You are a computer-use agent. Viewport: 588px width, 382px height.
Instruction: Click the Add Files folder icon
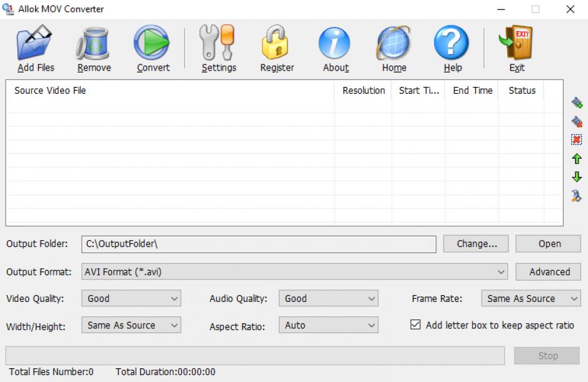pyautogui.click(x=36, y=44)
